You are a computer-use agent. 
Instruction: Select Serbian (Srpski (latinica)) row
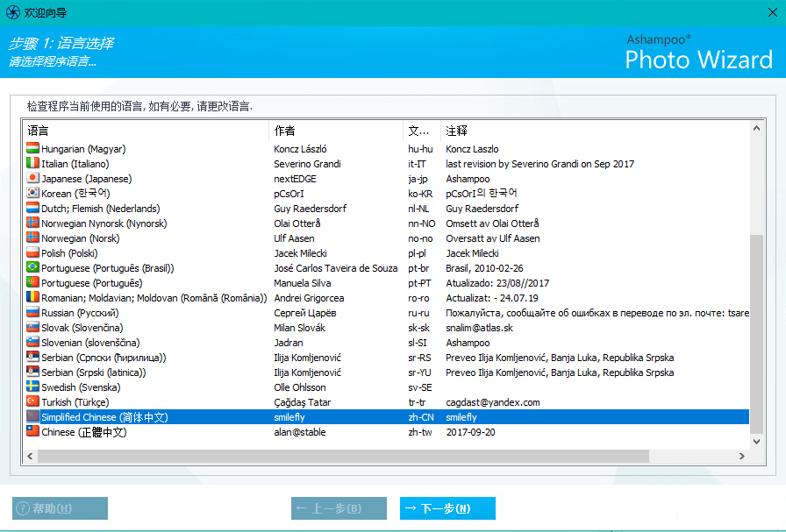(x=387, y=372)
